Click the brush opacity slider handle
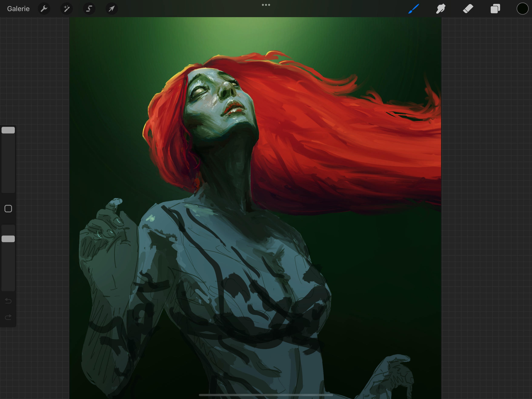532x399 pixels. coord(8,239)
